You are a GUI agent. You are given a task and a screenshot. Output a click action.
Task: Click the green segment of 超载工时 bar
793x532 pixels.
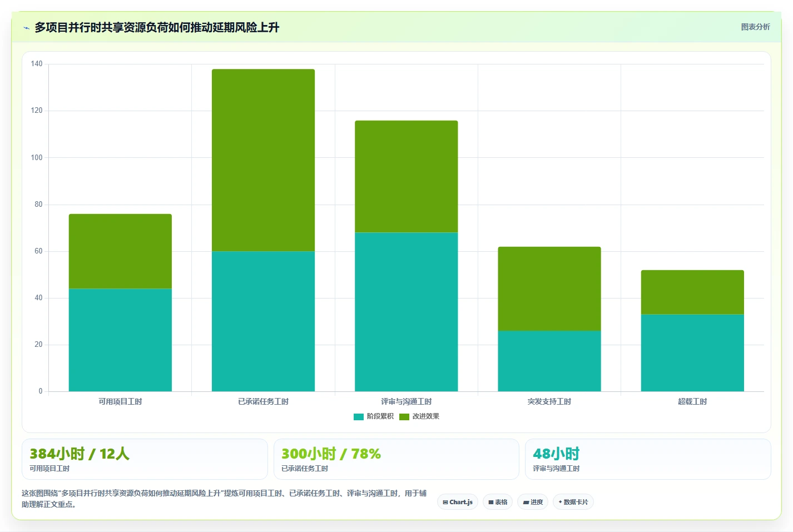[x=692, y=292]
